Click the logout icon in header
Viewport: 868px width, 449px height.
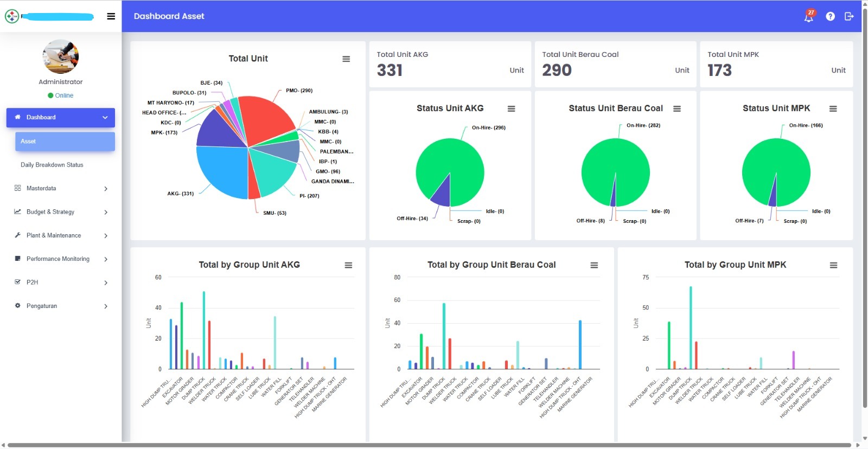point(849,16)
